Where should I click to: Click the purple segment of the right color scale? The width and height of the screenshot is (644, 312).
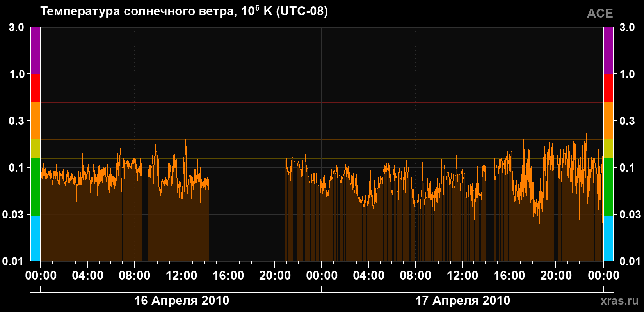[x=608, y=51]
